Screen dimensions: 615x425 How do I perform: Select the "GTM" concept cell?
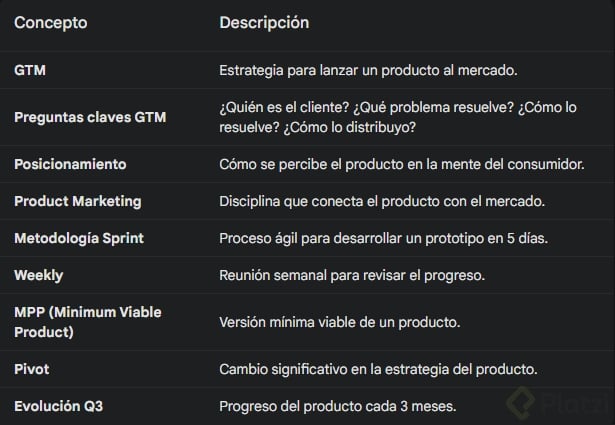(x=30, y=70)
